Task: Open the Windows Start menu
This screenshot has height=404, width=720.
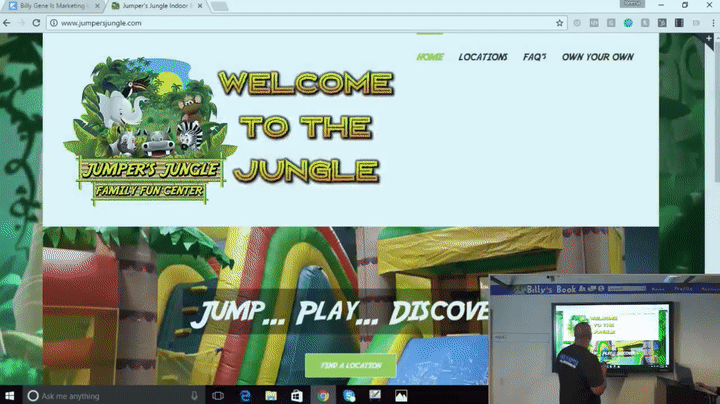Action: (11, 396)
